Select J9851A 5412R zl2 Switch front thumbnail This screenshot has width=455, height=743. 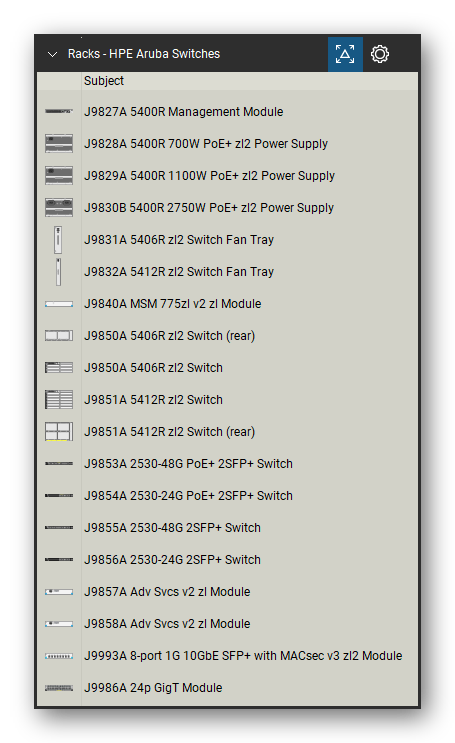59,399
